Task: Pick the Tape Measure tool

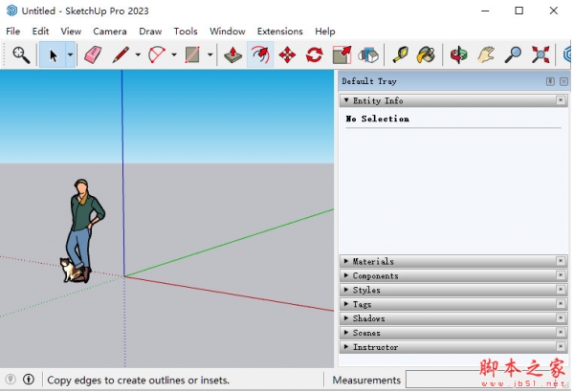Action: pyautogui.click(x=400, y=54)
